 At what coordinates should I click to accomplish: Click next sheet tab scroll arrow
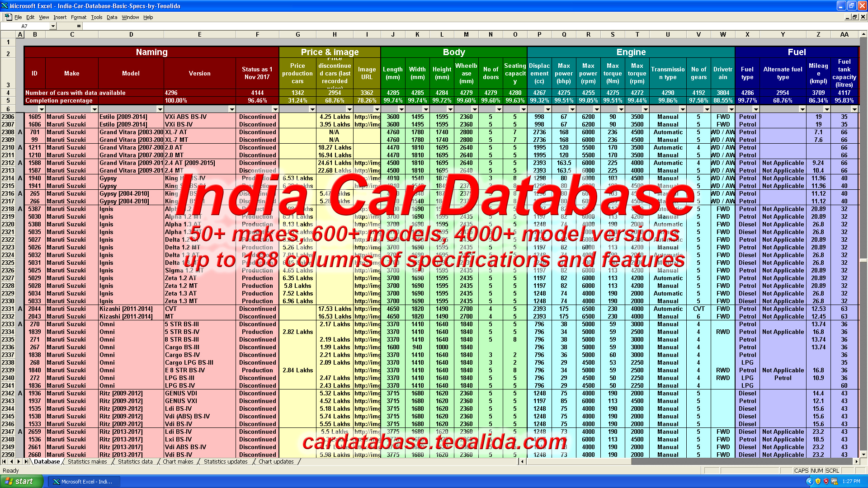click(x=19, y=461)
